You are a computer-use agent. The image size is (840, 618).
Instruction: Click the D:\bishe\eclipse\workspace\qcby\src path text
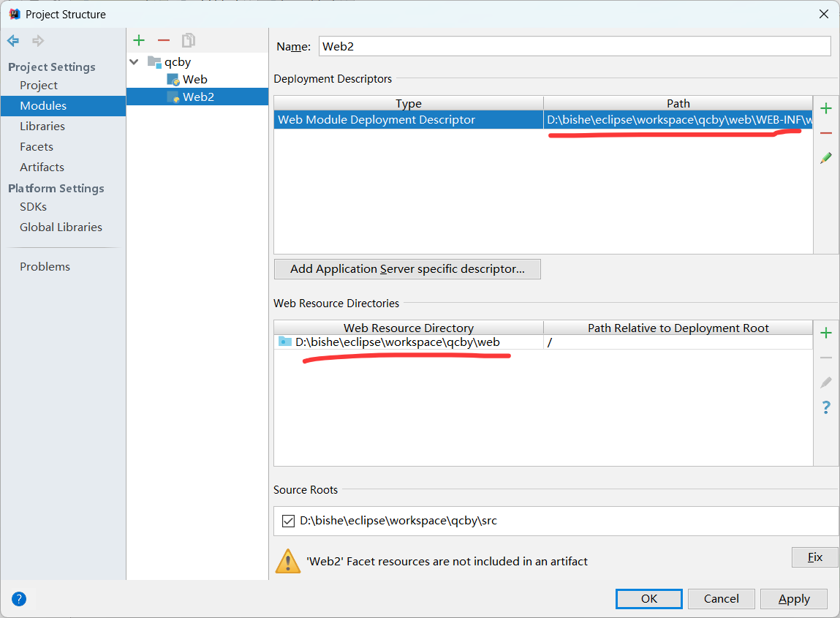pyautogui.click(x=398, y=521)
